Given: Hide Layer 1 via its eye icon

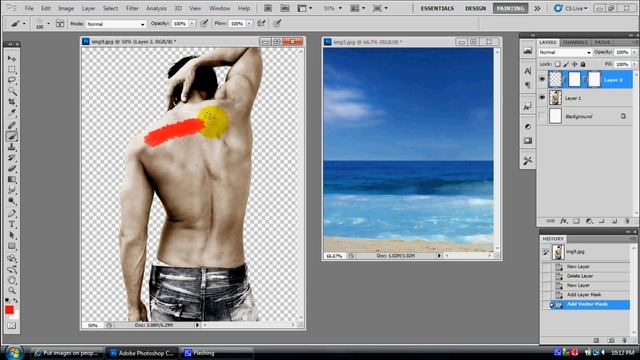Looking at the screenshot, I should pyautogui.click(x=542, y=98).
